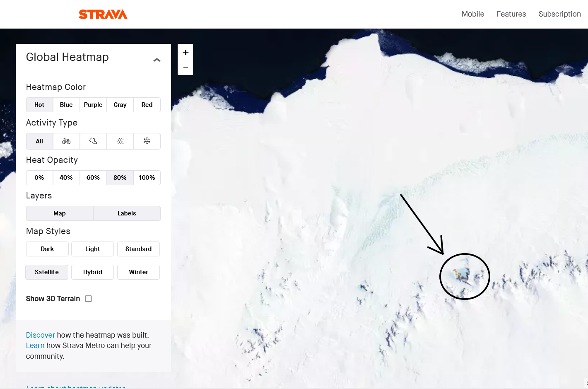Open the Discover link
This screenshot has height=389, width=588.
pyautogui.click(x=40, y=335)
